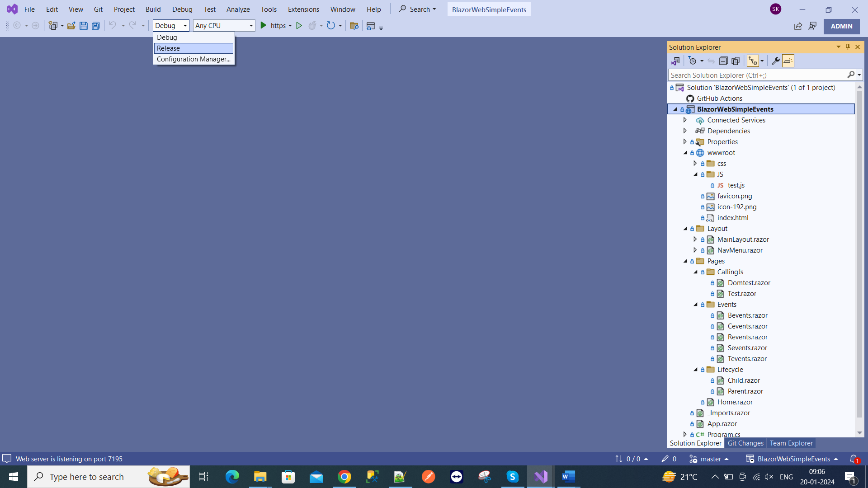This screenshot has height=488, width=868.
Task: Start Without Debugging outline play icon
Action: (x=299, y=26)
